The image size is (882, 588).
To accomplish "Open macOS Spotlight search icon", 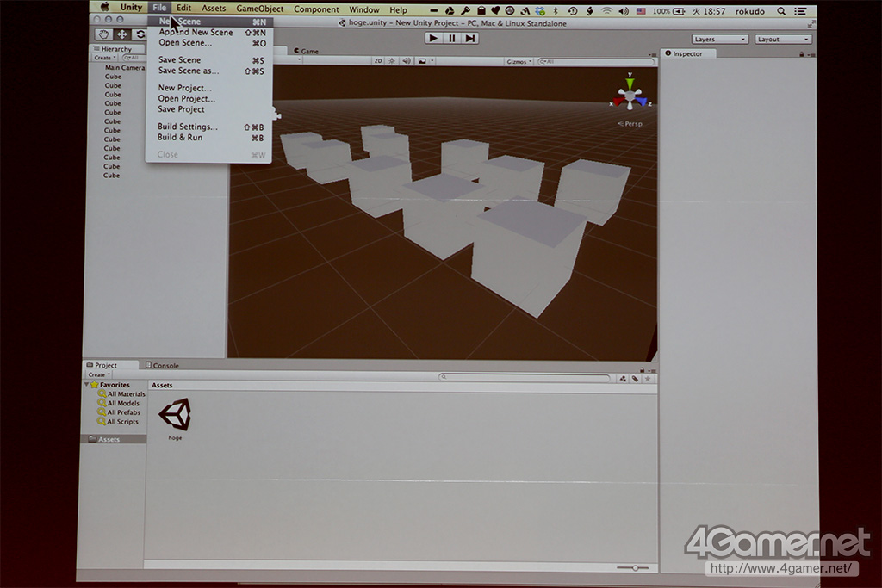I will 781,11.
